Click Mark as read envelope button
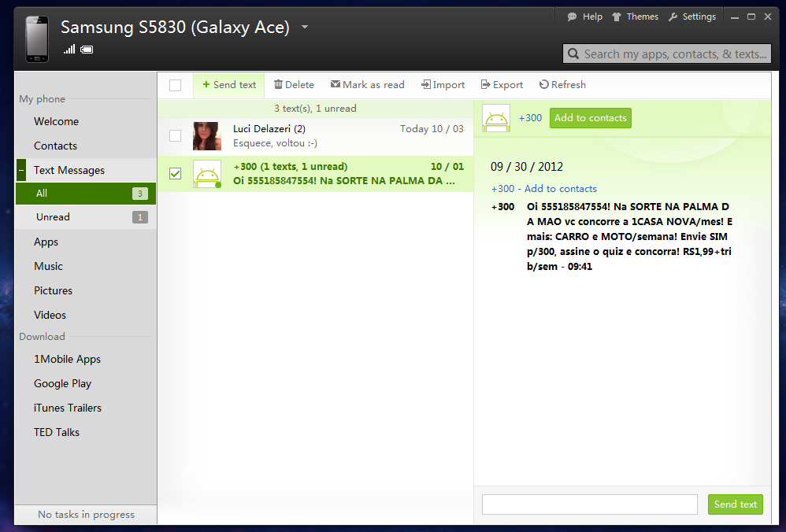 click(x=368, y=85)
